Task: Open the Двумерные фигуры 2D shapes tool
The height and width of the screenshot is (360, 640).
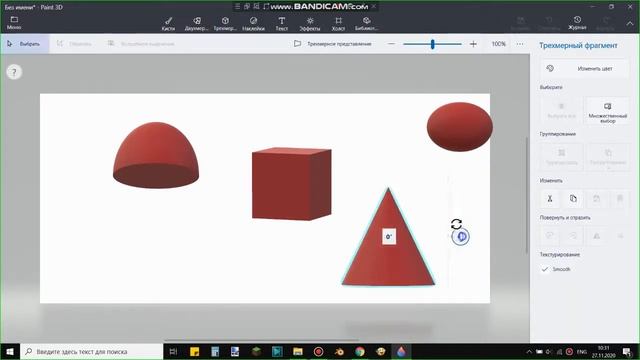Action: 197,24
